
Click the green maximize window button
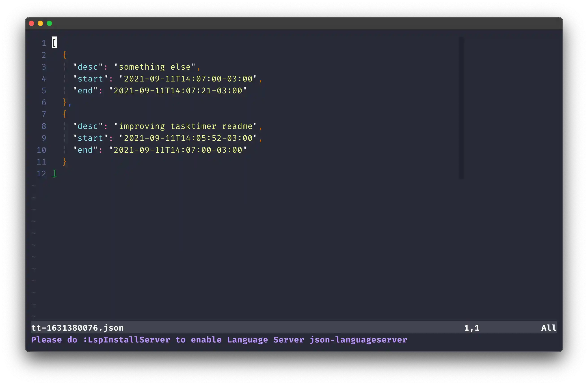point(50,24)
